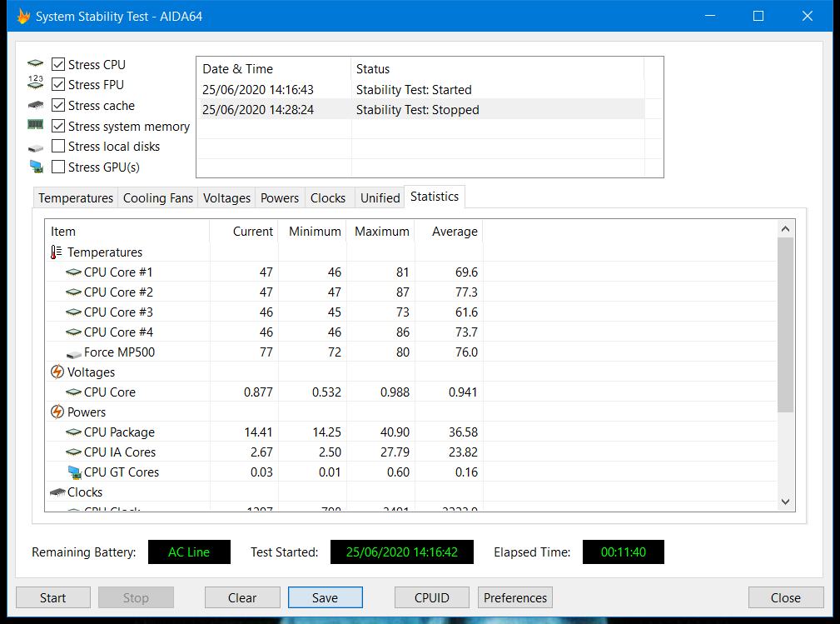Enable the Stress local disks checkbox
The width and height of the screenshot is (840, 624).
click(58, 147)
